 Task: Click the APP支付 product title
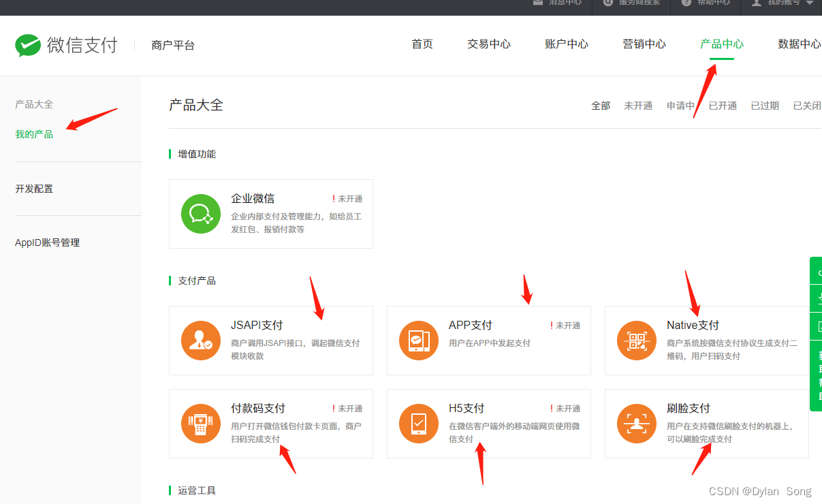pos(471,326)
